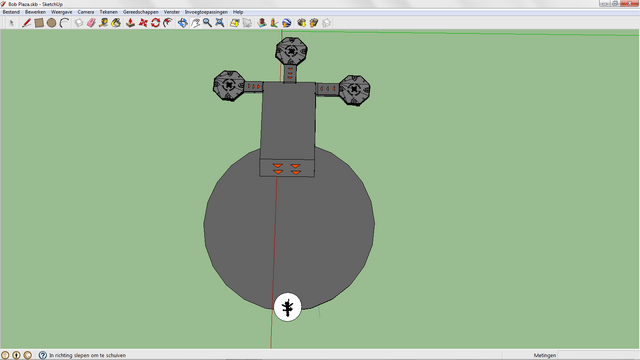640x360 pixels.
Task: Click the first round status bar icon
Action: pos(5,355)
